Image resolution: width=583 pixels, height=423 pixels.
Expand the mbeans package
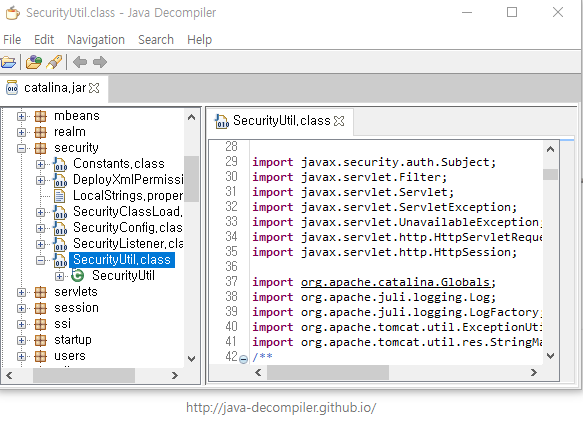[21, 116]
